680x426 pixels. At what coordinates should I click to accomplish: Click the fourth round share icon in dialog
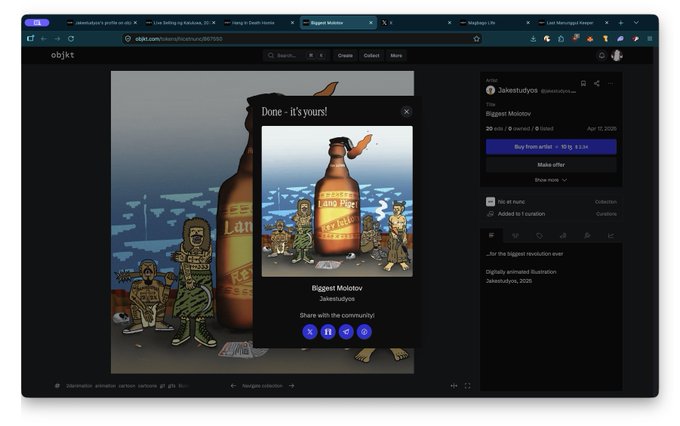point(364,332)
